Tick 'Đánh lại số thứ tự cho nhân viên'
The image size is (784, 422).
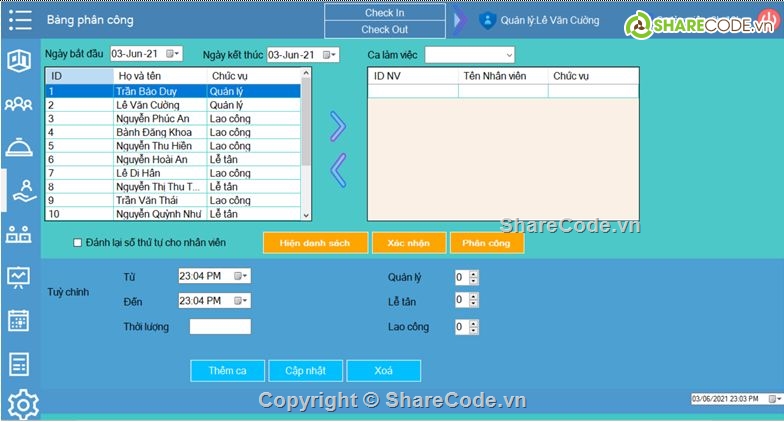click(78, 242)
